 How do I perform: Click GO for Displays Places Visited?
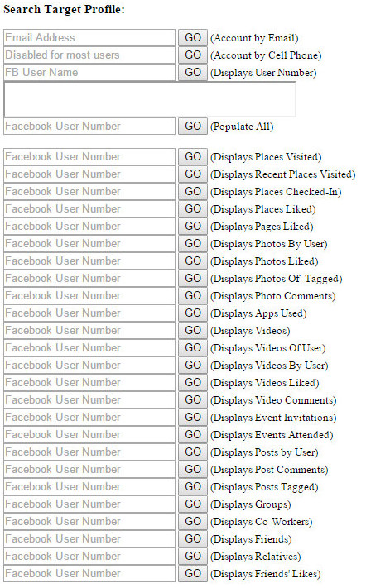point(193,157)
